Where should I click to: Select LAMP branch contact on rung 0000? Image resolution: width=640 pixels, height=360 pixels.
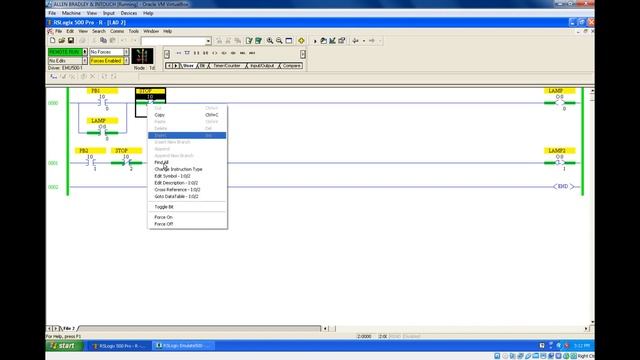[102, 133]
